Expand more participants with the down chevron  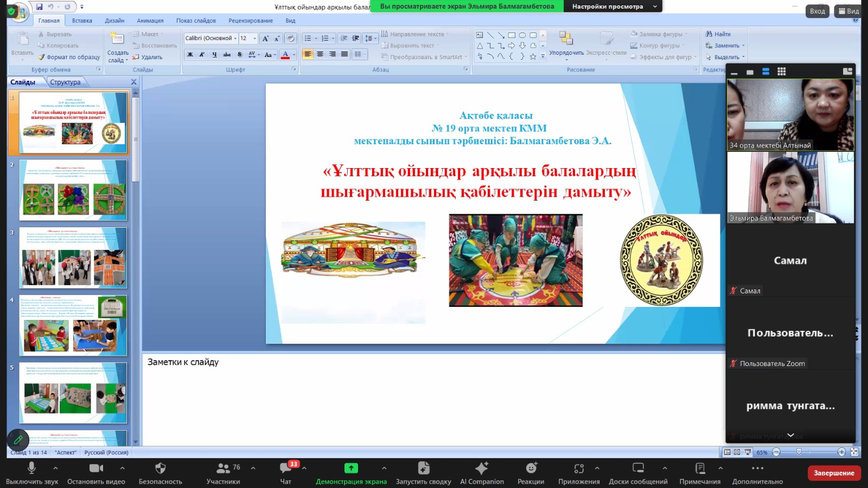790,435
